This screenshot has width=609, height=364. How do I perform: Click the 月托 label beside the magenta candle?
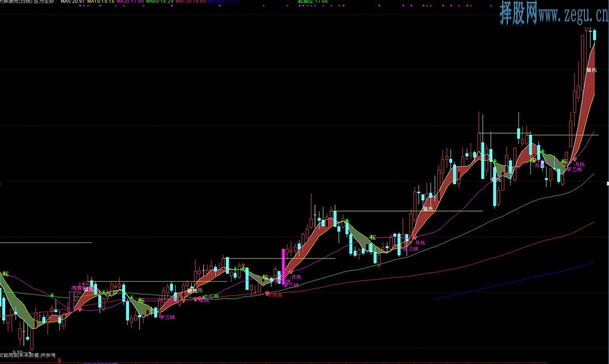296,277
